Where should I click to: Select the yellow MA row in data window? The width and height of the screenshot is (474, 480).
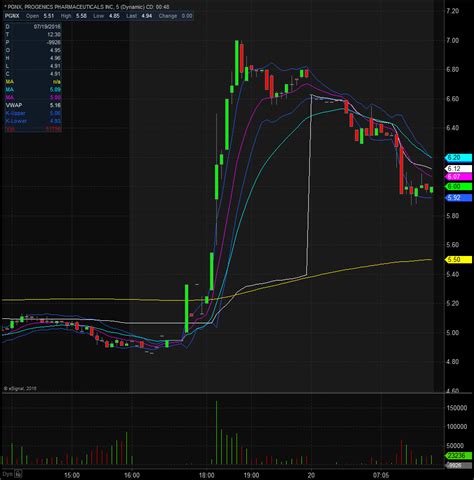(33, 82)
